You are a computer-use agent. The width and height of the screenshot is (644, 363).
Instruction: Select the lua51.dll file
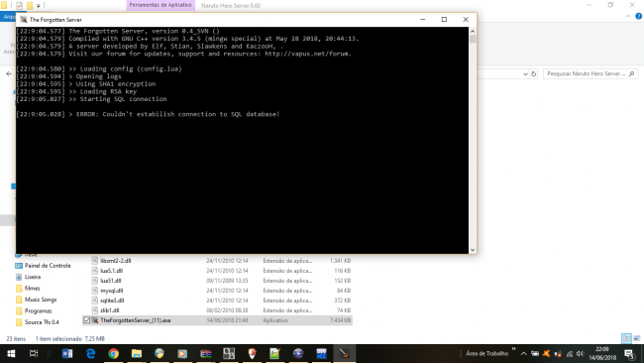[111, 281]
